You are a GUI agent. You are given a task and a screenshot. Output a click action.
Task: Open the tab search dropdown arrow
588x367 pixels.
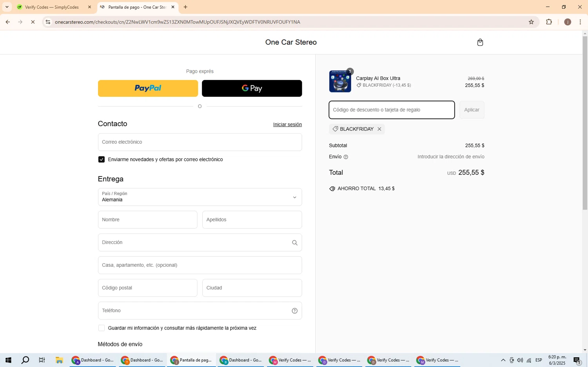[7, 7]
